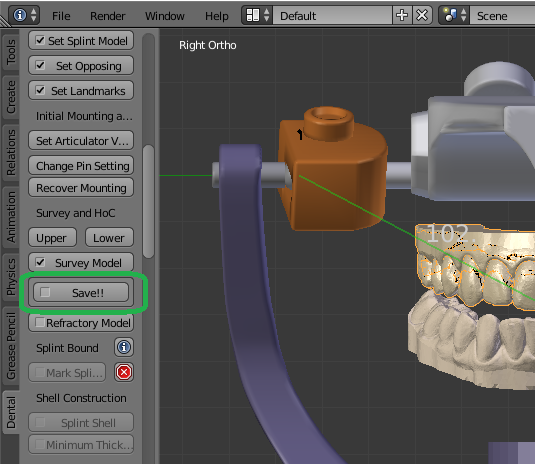This screenshot has width=535, height=464.
Task: Uncheck the Set Landmarks checkbox
Action: click(x=40, y=90)
